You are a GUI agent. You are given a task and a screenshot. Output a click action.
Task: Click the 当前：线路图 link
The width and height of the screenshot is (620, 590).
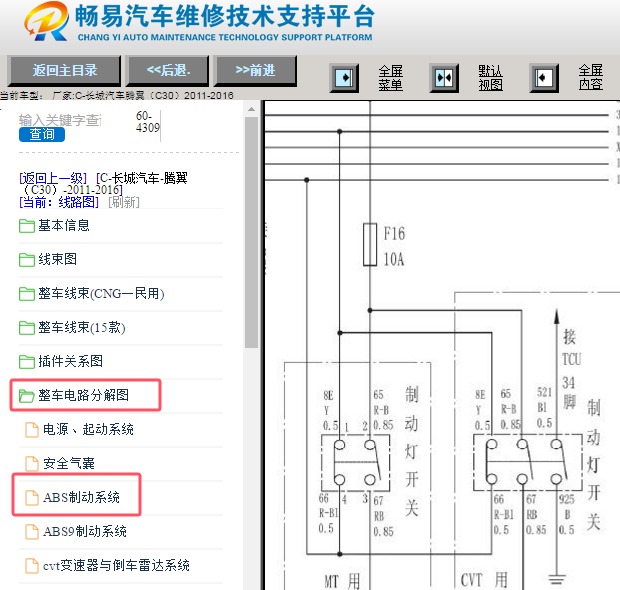click(59, 202)
